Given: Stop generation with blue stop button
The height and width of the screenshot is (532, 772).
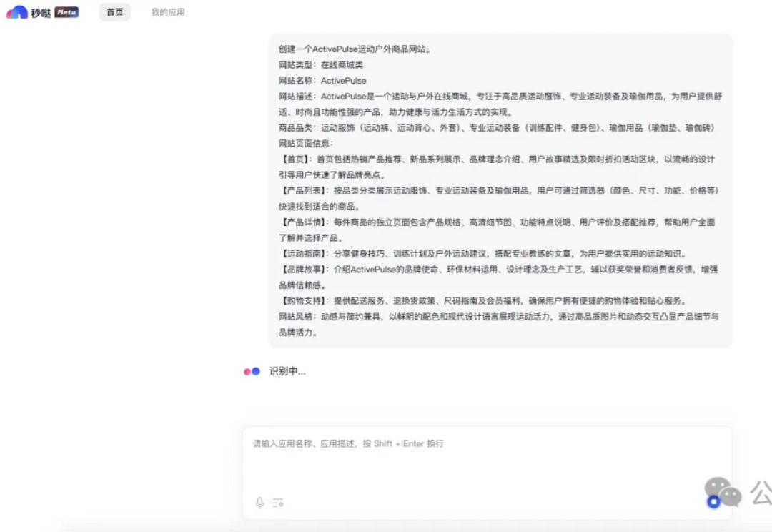Looking at the screenshot, I should [x=713, y=502].
